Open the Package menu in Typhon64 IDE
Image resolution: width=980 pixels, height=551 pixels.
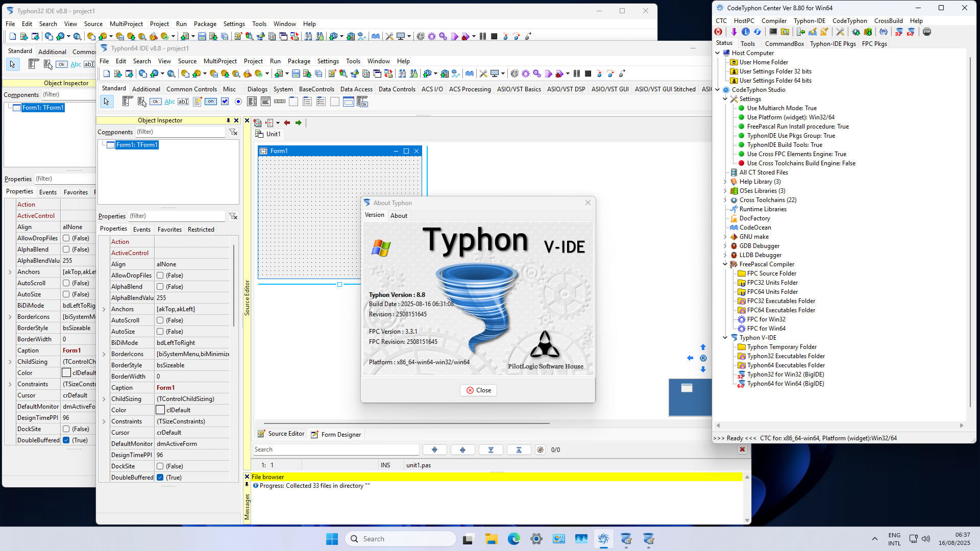pos(299,61)
